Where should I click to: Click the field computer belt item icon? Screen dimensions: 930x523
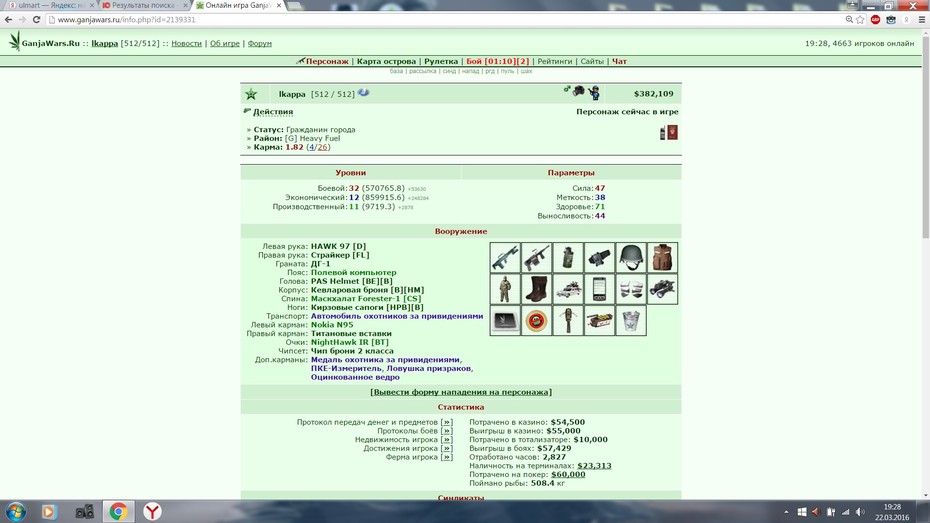tap(599, 257)
